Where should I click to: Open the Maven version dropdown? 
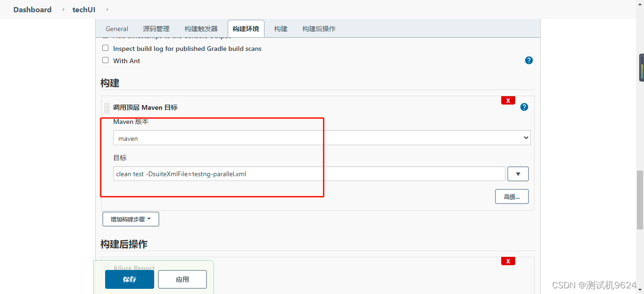322,138
